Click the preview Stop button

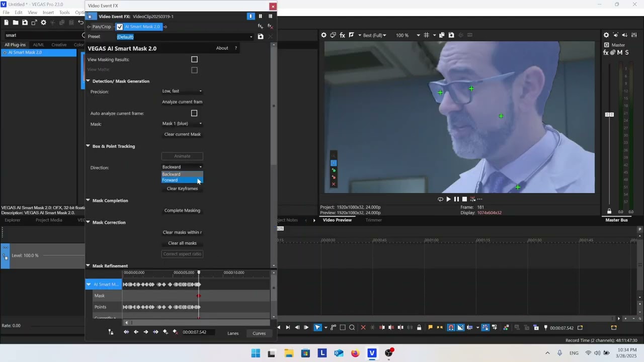point(464,199)
